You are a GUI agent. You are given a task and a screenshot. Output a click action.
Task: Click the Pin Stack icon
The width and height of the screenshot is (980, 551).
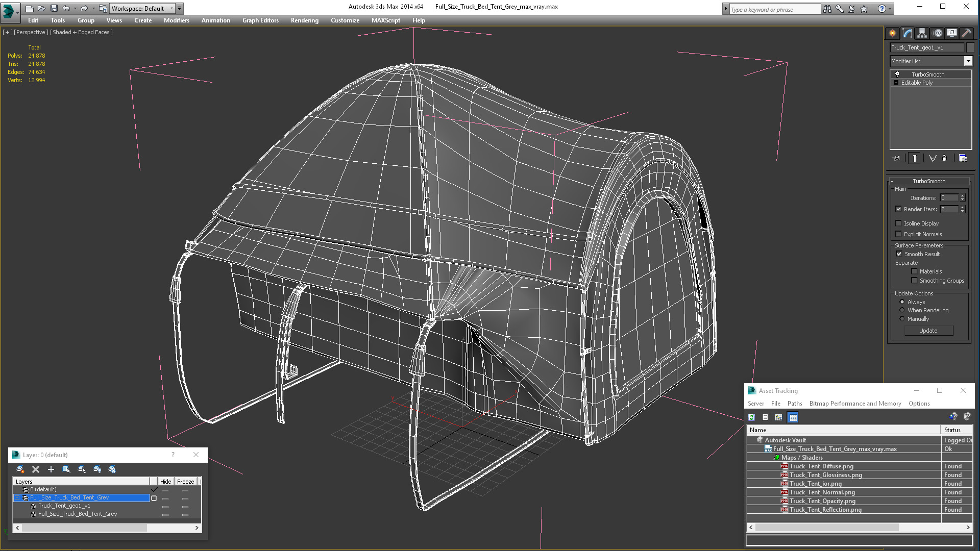tap(896, 158)
